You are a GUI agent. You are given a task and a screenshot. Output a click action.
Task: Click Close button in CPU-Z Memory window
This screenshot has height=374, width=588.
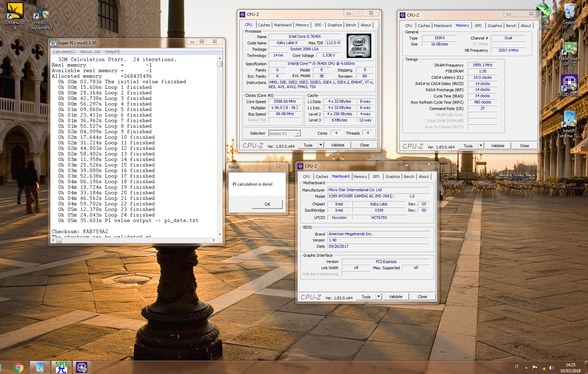pyautogui.click(x=524, y=146)
